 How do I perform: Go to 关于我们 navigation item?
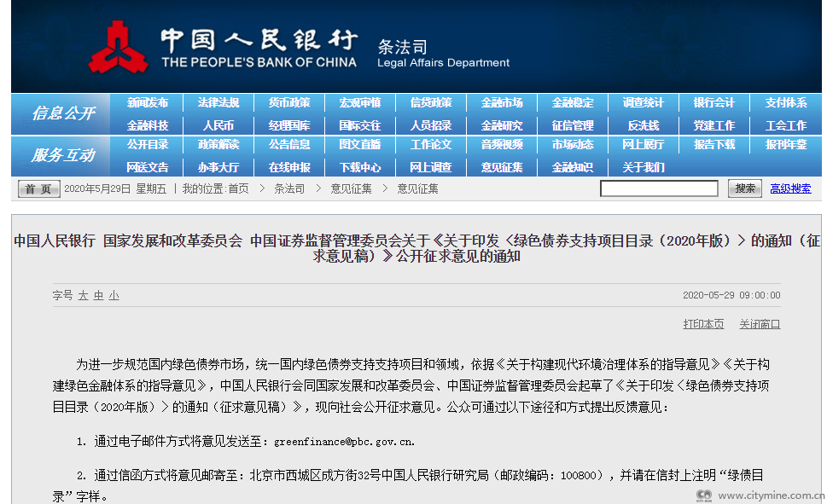tap(644, 167)
